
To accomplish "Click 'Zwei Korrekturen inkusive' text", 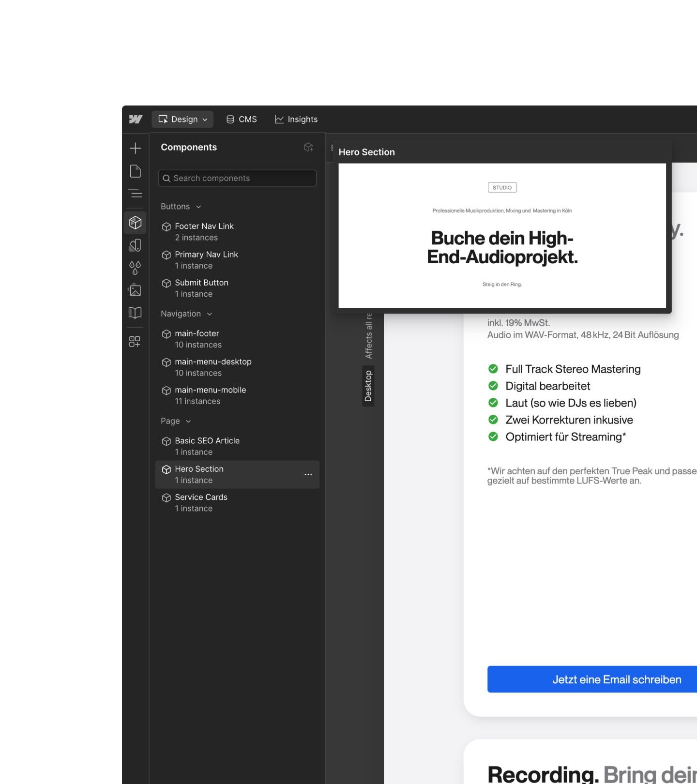I will [569, 420].
